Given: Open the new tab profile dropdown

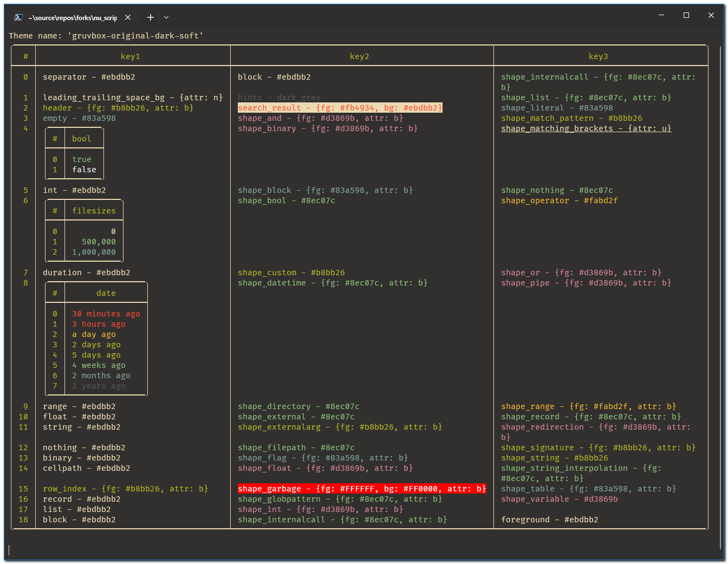Looking at the screenshot, I should 166,17.
